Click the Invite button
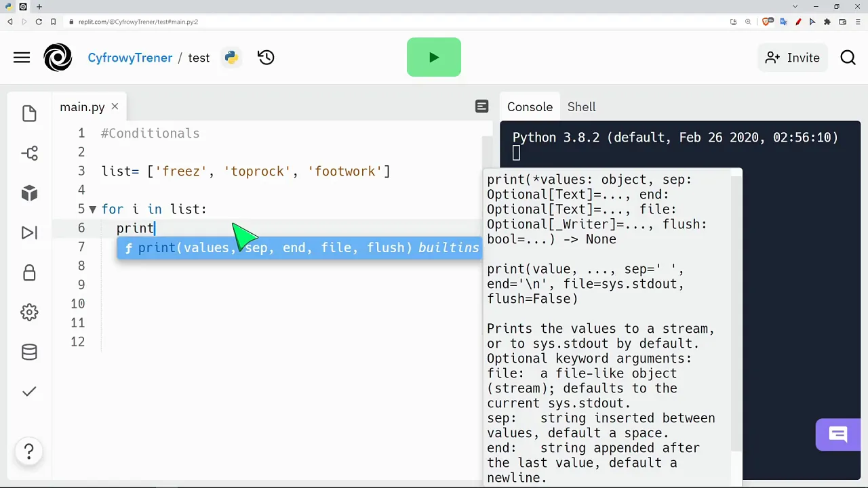The height and width of the screenshot is (488, 868). [793, 58]
